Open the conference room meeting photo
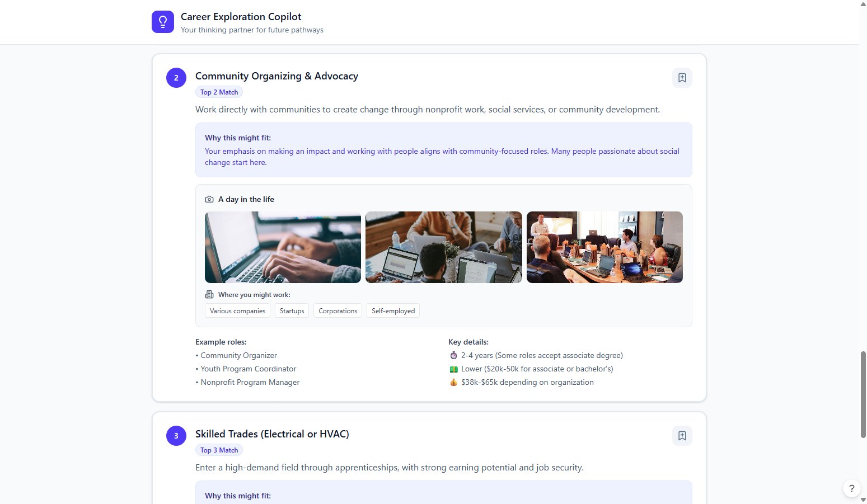 coord(604,247)
